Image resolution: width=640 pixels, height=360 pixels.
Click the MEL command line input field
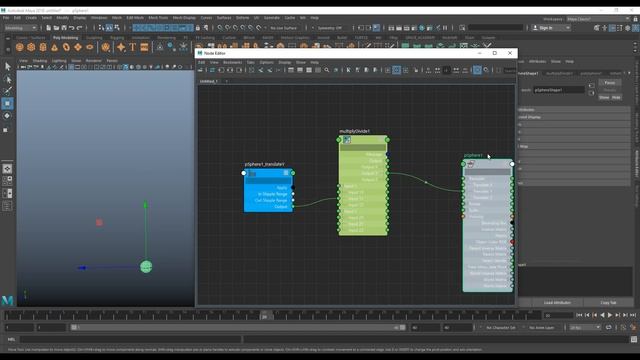(x=131, y=339)
